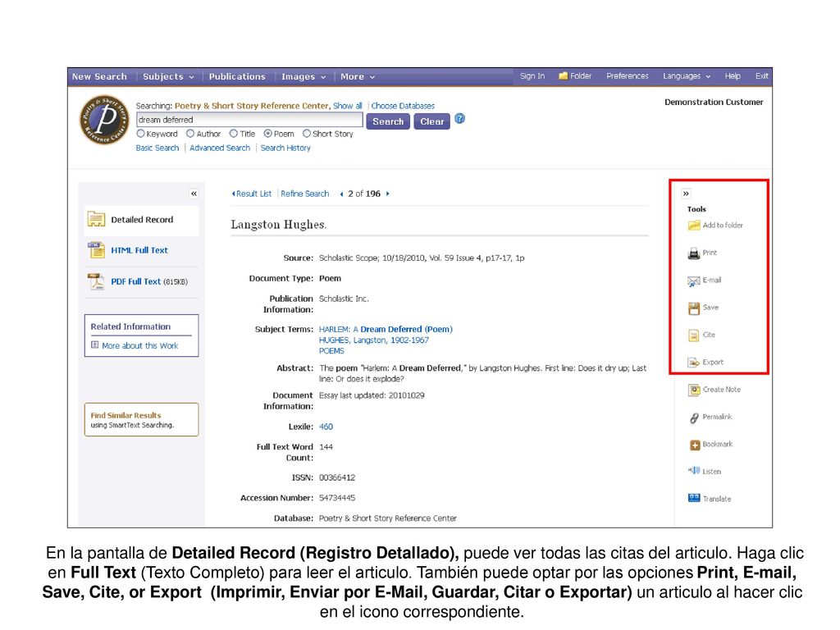
Task: Click the Show all databases link
Action: coord(348,106)
